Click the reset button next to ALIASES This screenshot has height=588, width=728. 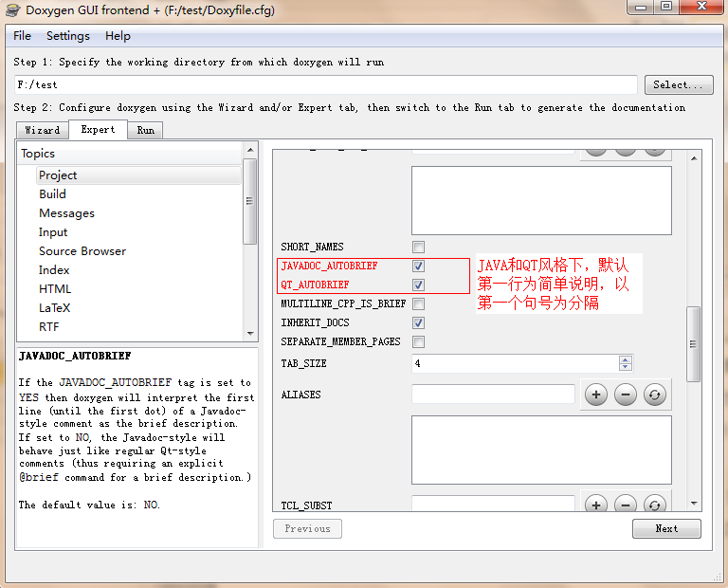(x=655, y=395)
